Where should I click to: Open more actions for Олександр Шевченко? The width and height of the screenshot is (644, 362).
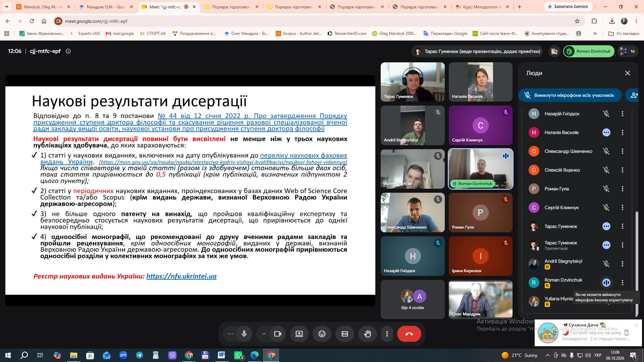pos(623,151)
